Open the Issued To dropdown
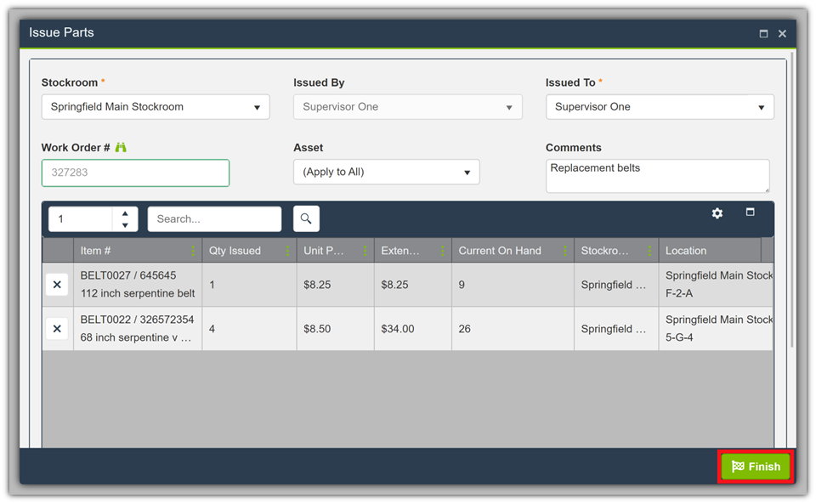Screen dimensions: 816x504 coord(660,107)
